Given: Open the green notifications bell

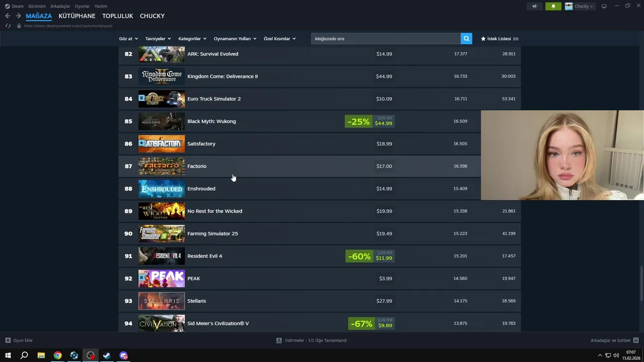Looking at the screenshot, I should tap(553, 7).
